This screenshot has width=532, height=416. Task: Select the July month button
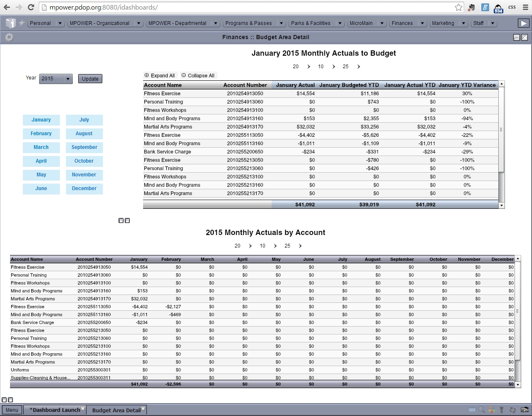click(84, 120)
